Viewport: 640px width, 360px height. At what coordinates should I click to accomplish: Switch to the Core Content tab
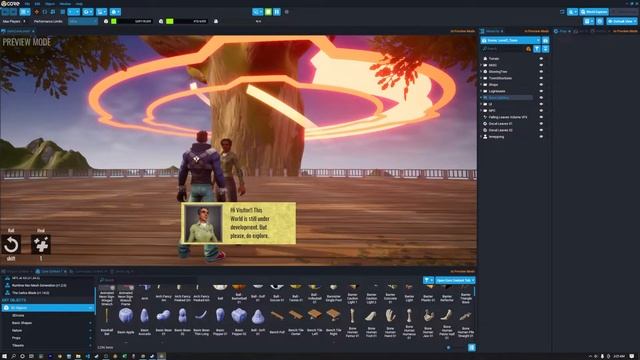pos(51,271)
